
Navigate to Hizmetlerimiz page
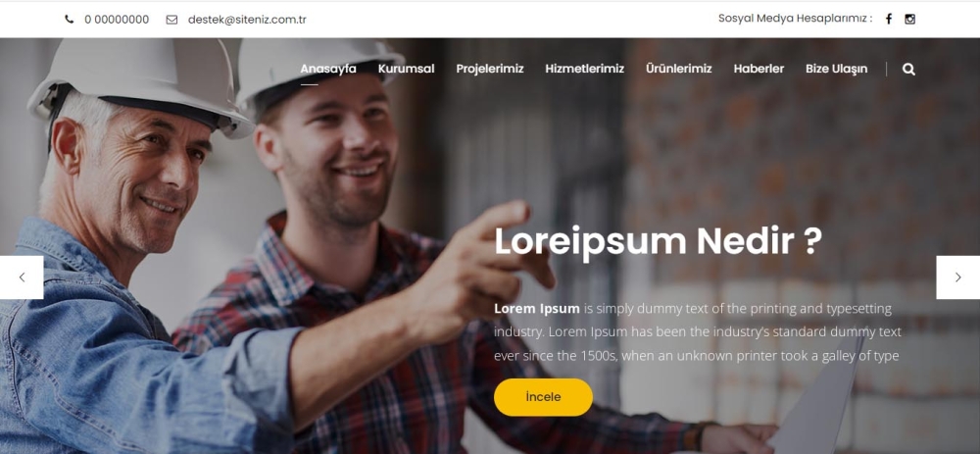pos(584,69)
